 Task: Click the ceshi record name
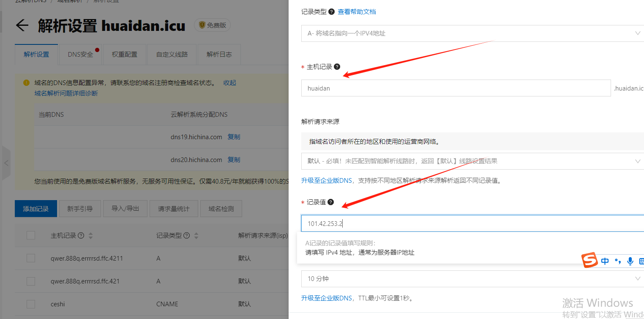pos(58,304)
